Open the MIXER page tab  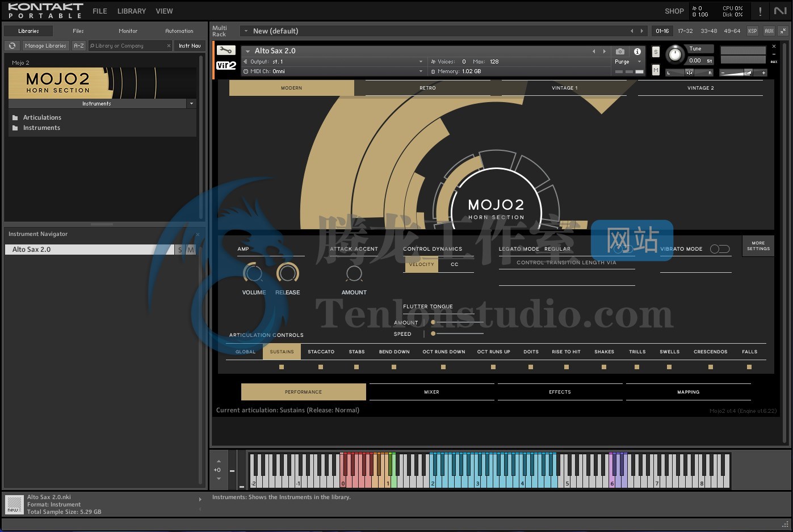pos(431,392)
